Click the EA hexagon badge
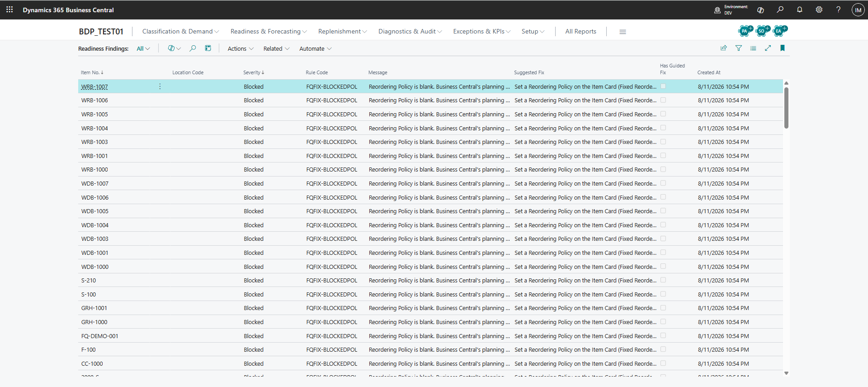 click(780, 31)
